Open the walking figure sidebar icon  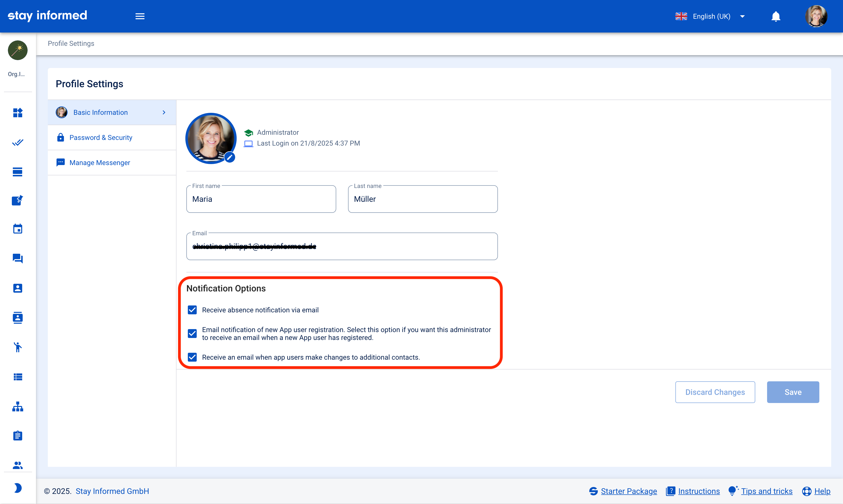coord(18,347)
